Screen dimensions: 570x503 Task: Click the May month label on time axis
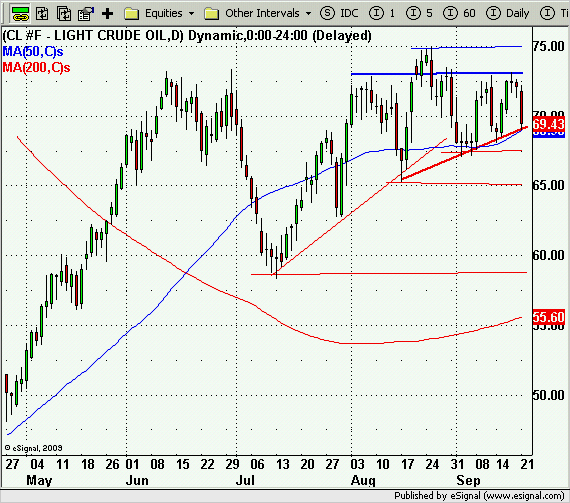click(39, 480)
